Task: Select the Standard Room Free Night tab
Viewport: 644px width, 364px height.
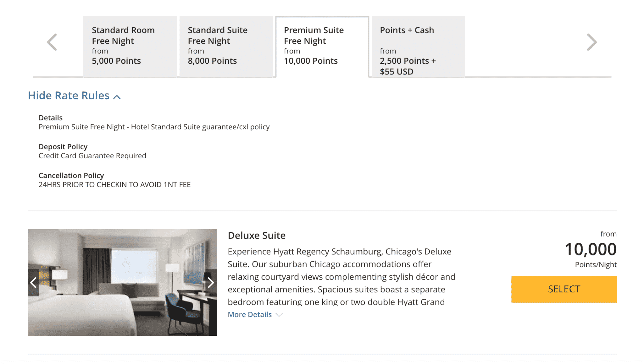Action: click(130, 46)
